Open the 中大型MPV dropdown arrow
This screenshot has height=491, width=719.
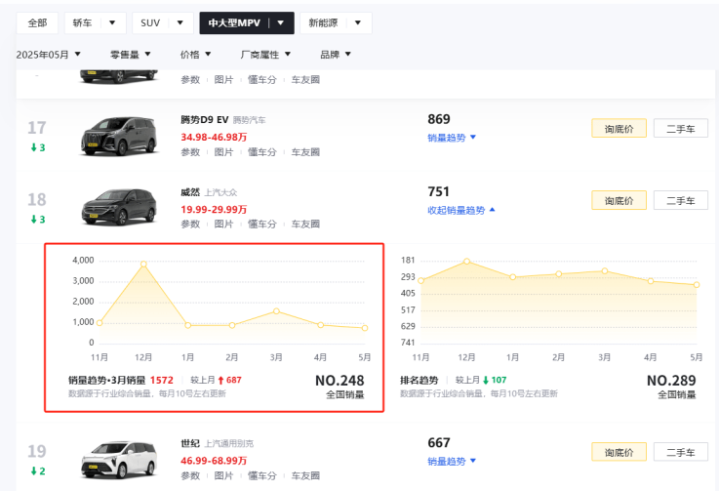point(281,23)
